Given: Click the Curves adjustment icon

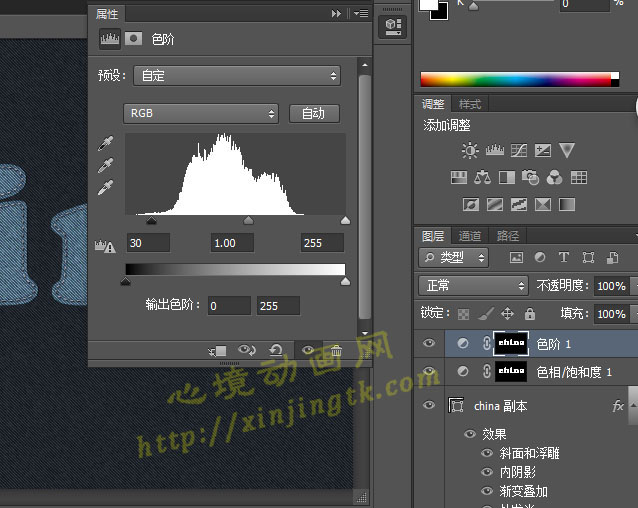Looking at the screenshot, I should [x=519, y=151].
